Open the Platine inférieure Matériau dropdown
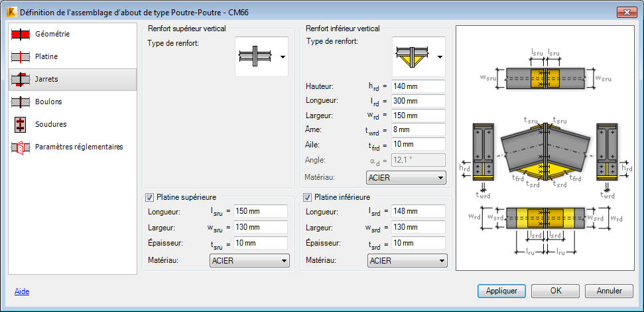Image resolution: width=644 pixels, height=312 pixels. [x=407, y=261]
